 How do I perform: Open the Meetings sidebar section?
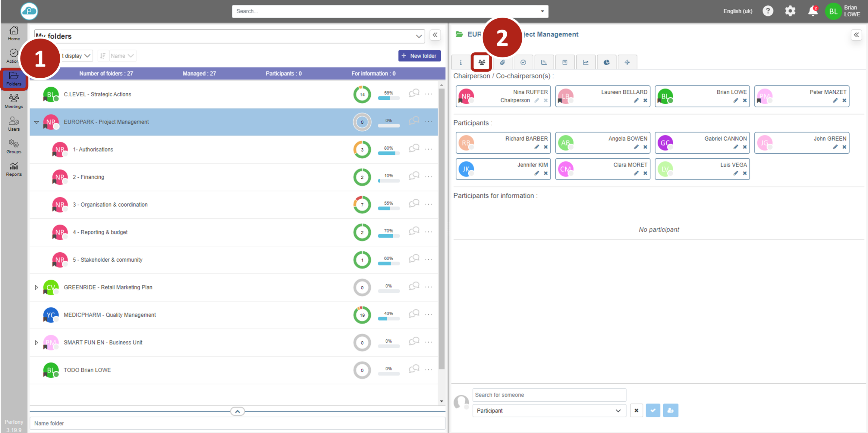point(14,101)
